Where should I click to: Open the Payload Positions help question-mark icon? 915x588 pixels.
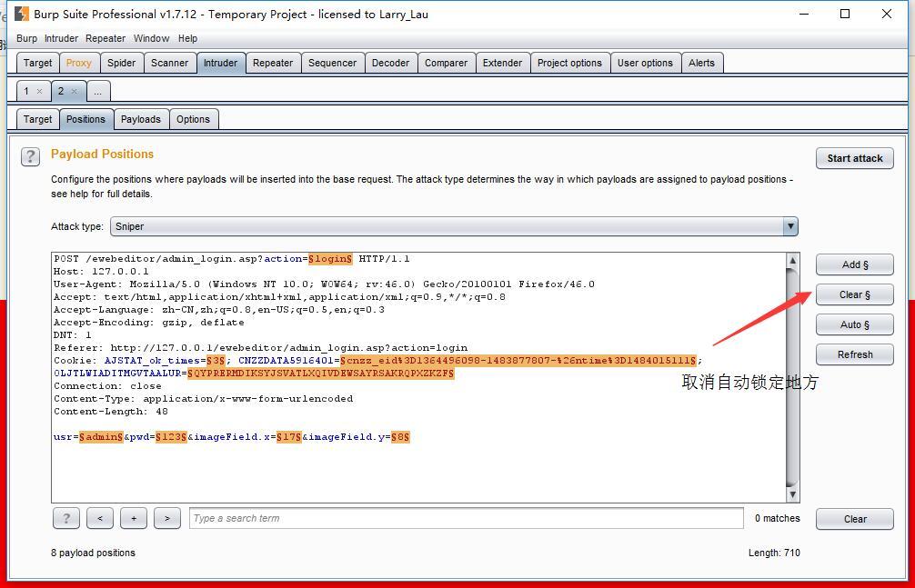(30, 156)
